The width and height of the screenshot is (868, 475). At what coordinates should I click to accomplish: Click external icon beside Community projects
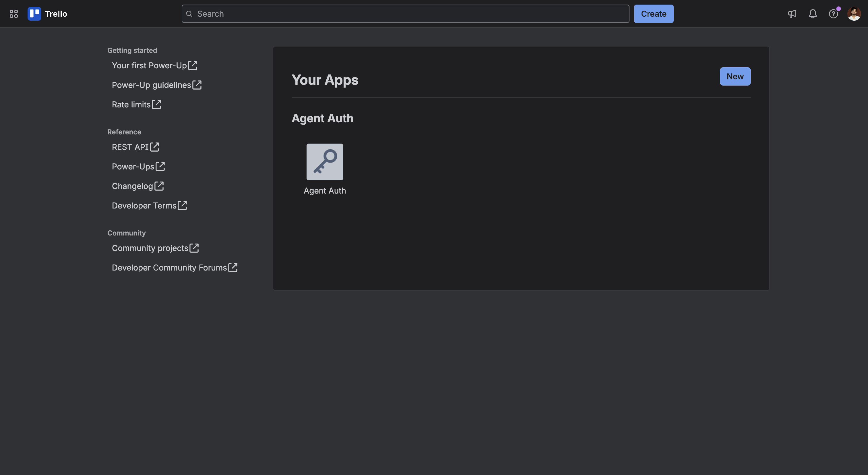[194, 248]
